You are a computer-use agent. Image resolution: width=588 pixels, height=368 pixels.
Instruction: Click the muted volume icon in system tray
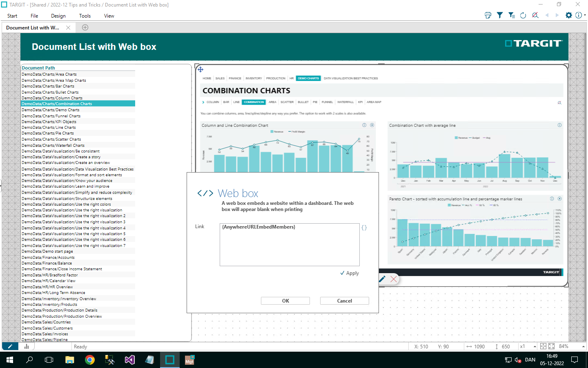click(x=518, y=360)
